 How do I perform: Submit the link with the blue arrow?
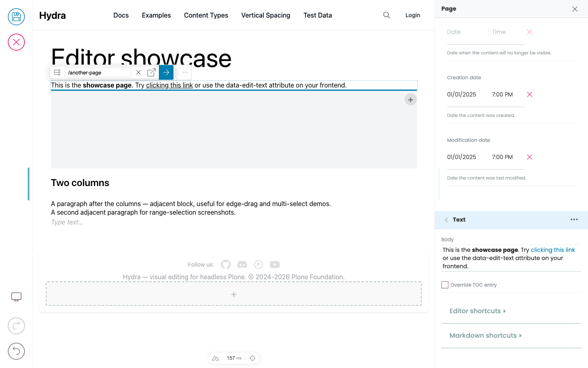(x=166, y=72)
